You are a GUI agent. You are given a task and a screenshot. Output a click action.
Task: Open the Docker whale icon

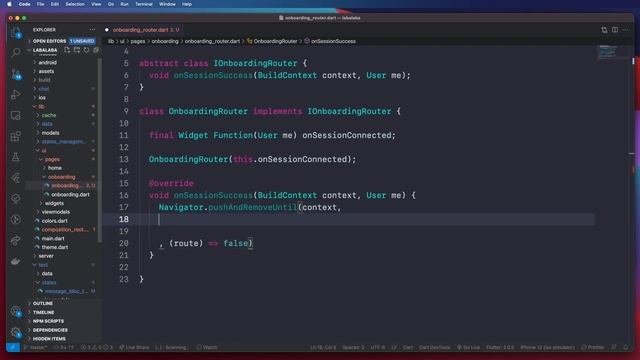coord(16,261)
